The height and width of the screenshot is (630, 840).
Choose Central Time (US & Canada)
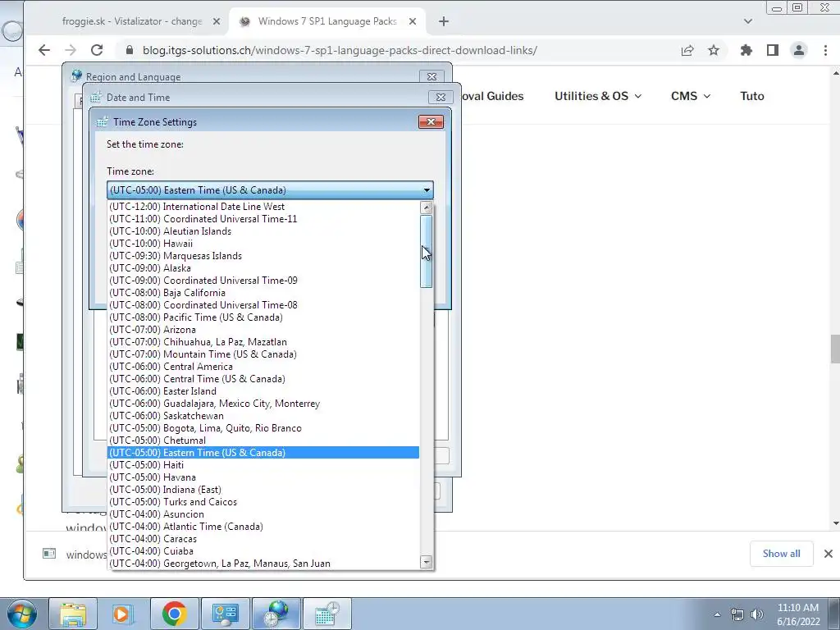tap(263, 379)
